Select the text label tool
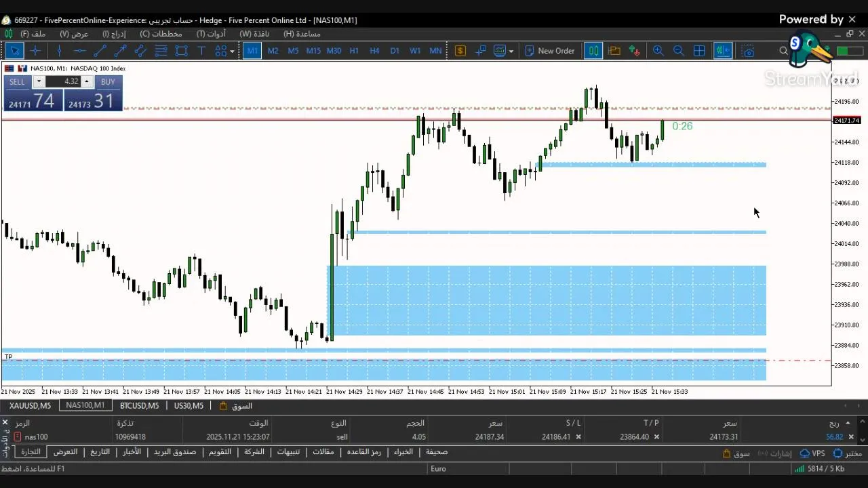Viewport: 868px width, 488px height. coord(201,51)
